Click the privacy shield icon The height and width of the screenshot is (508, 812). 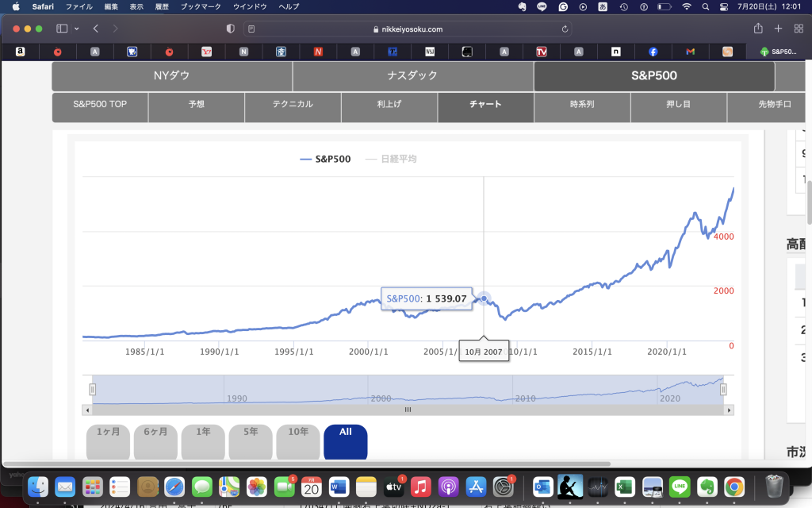point(231,29)
